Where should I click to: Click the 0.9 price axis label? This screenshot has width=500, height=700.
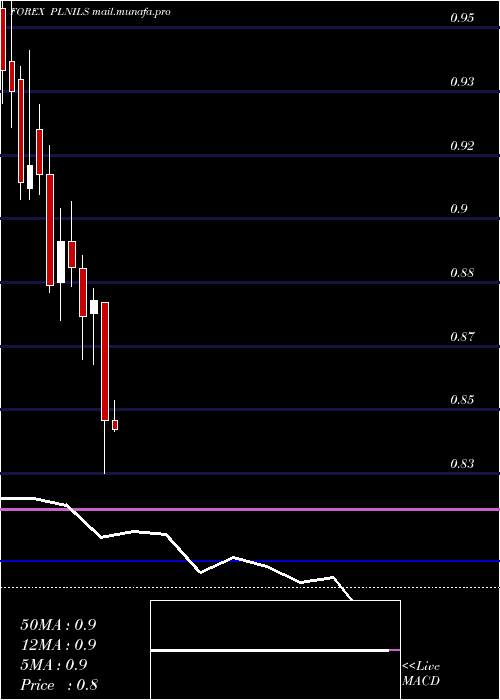pos(459,209)
